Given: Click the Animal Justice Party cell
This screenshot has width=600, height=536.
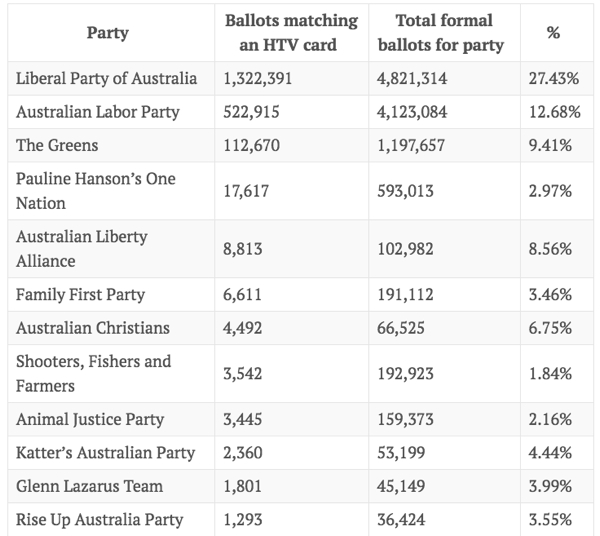Looking at the screenshot, I should tap(89, 419).
